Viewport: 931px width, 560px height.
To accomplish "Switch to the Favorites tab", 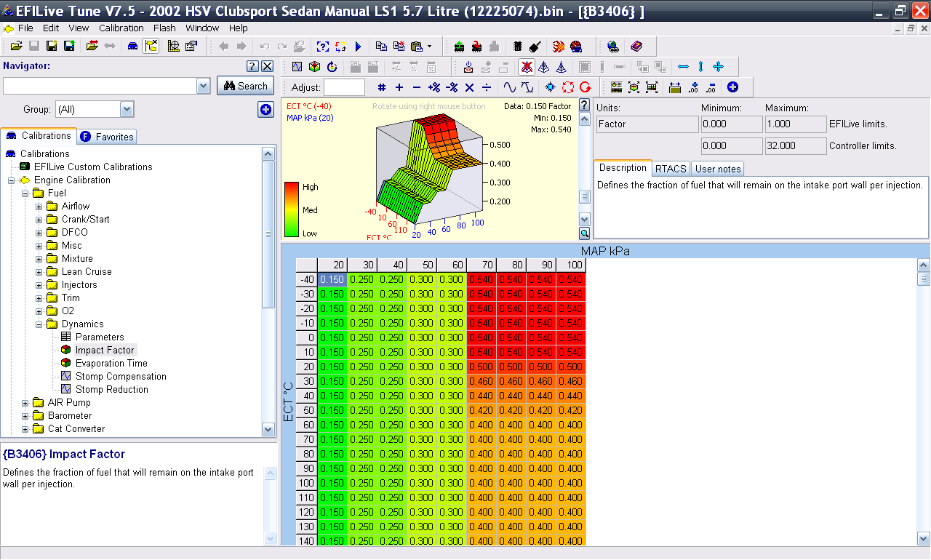I will point(106,137).
